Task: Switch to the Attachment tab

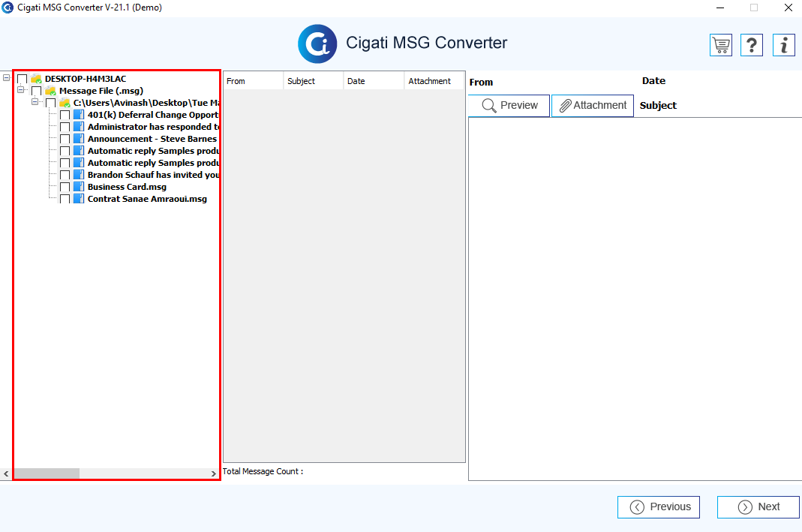Action: [x=592, y=105]
